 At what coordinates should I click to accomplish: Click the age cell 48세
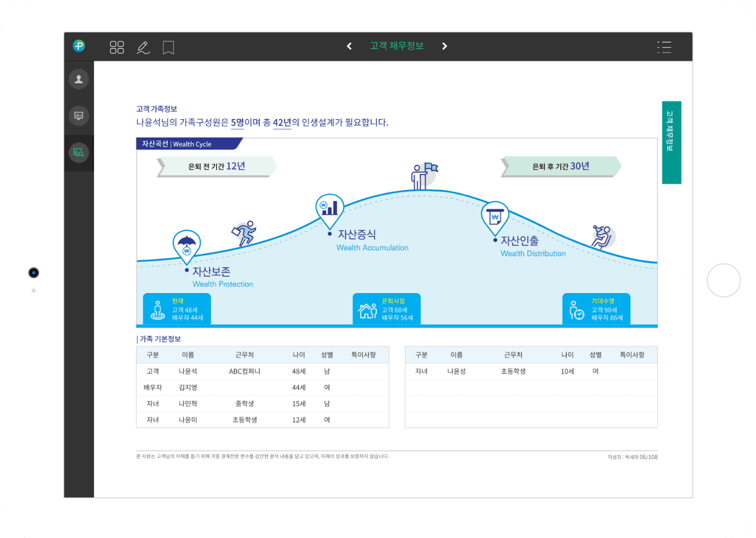299,371
